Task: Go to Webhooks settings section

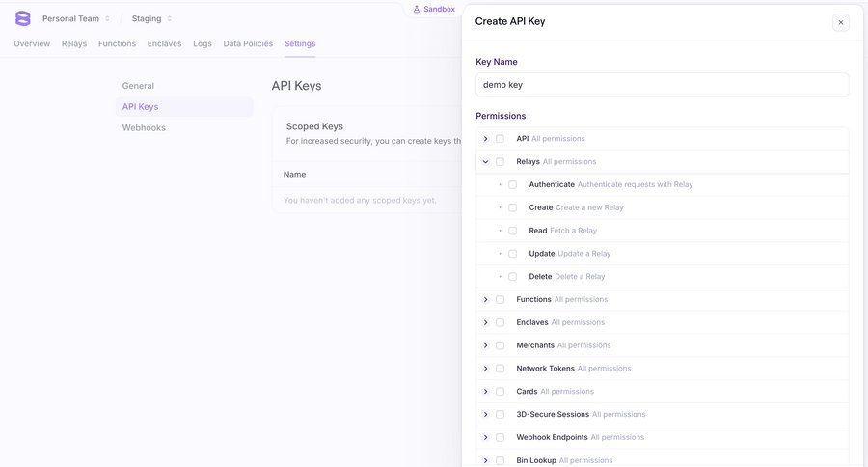Action: (x=144, y=127)
